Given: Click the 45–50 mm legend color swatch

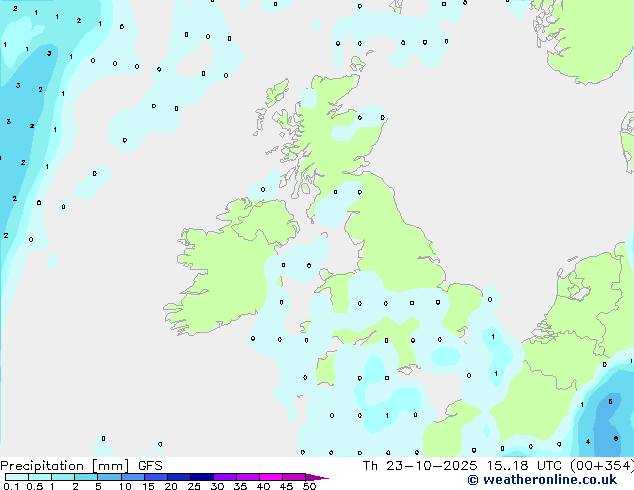Looking at the screenshot, I should point(294,477).
